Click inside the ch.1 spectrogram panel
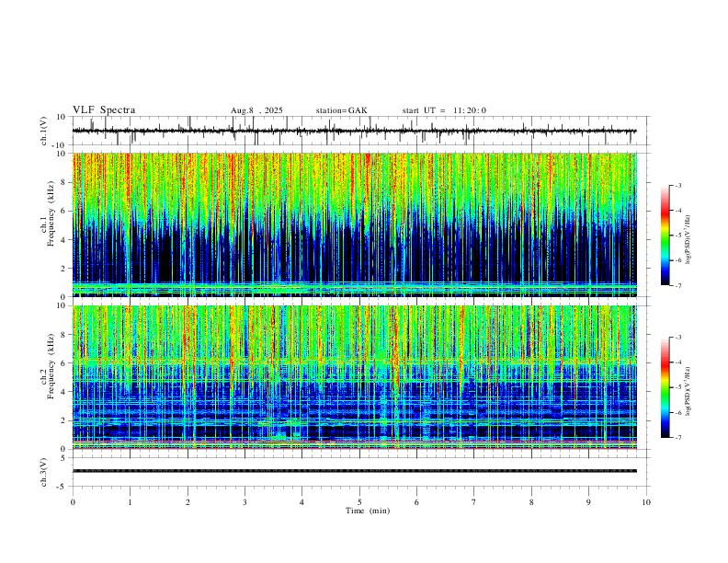Viewport: 728px width, 563px height. pyautogui.click(x=355, y=224)
